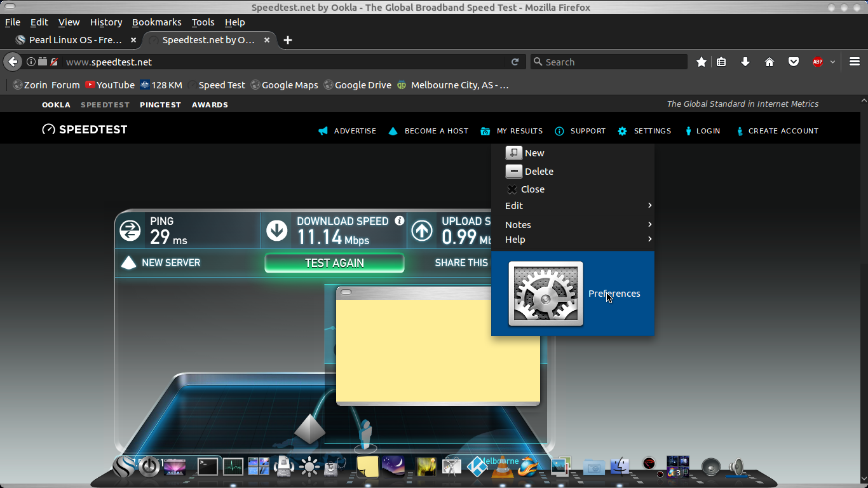Open the MY RESULTS link

point(519,131)
